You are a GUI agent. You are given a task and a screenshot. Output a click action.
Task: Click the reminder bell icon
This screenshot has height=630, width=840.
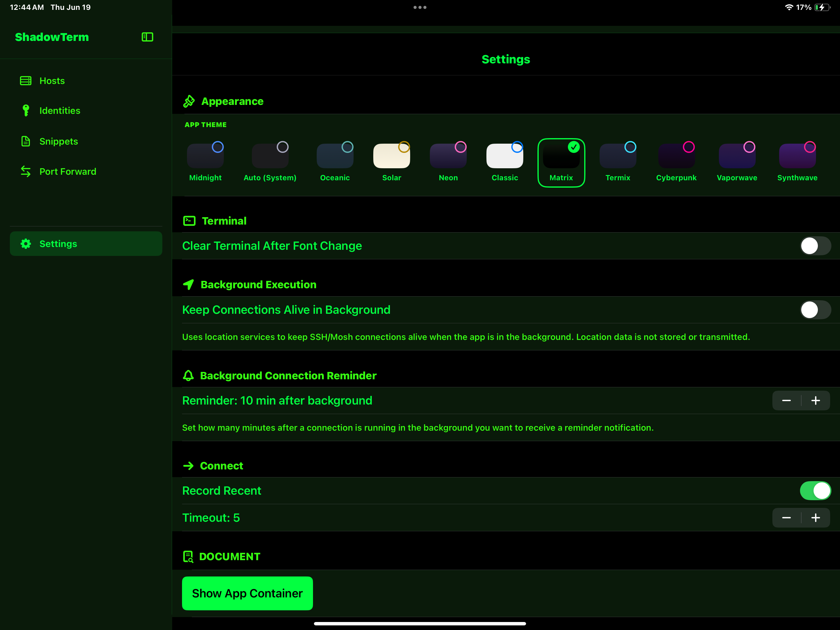188,375
